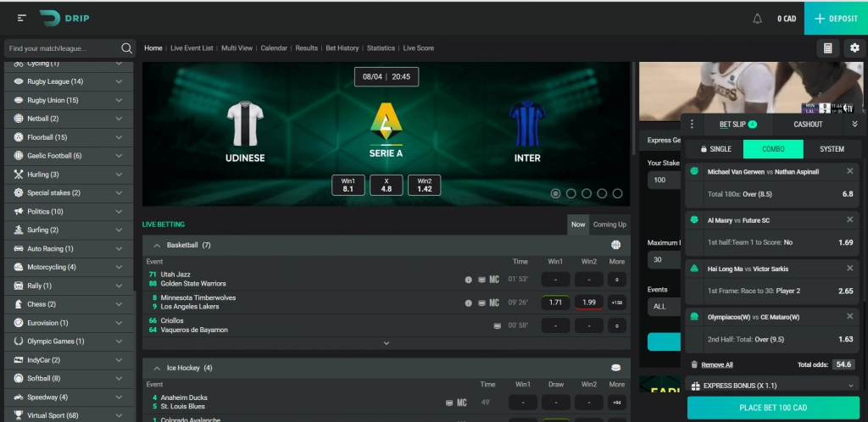Image resolution: width=868 pixels, height=422 pixels.
Task: Open the settings gear icon
Action: click(x=854, y=48)
